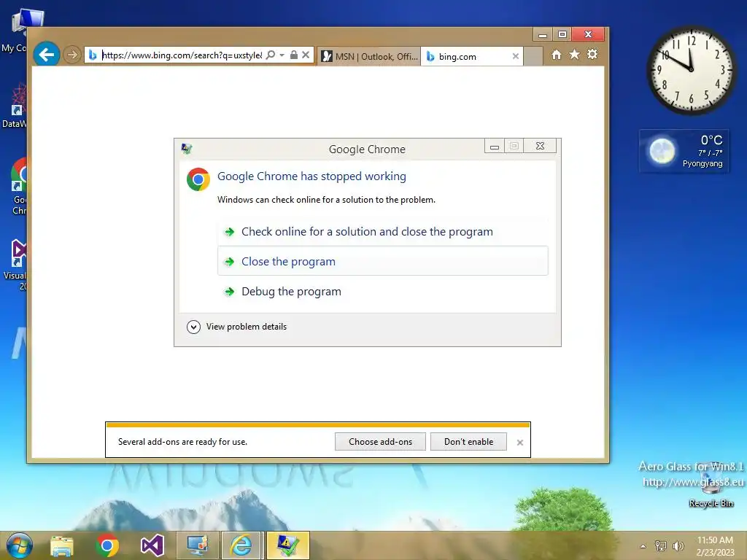Open the Favorites star in Internet Explorer
Viewport: 747px width, 560px height.
click(x=575, y=55)
